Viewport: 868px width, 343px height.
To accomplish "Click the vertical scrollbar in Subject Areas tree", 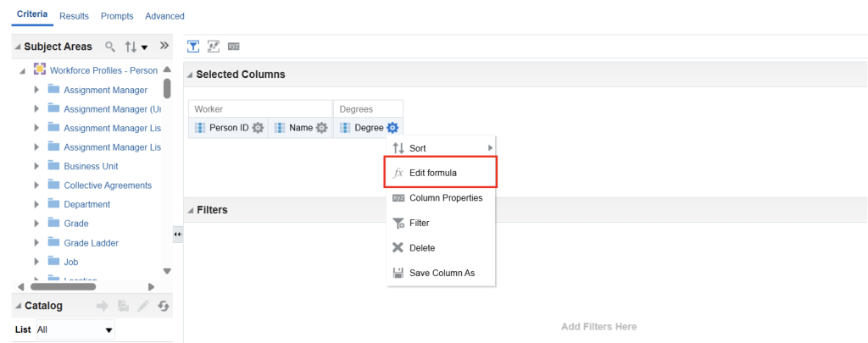I will click(167, 87).
